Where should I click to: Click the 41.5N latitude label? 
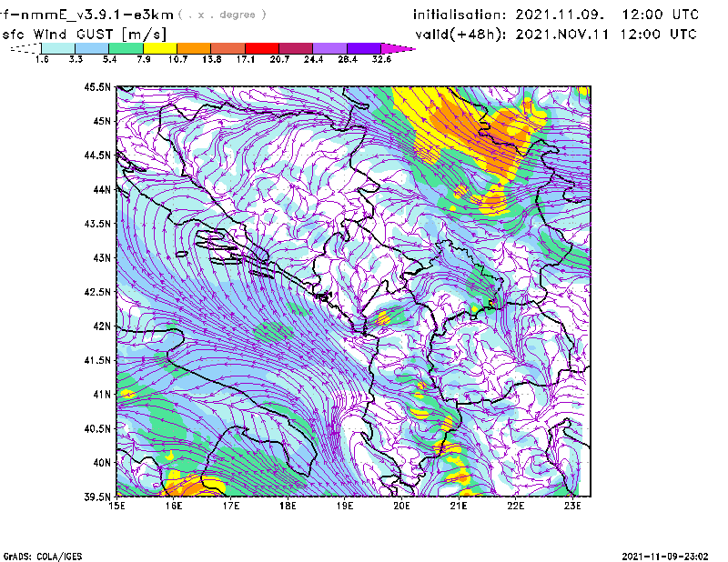[x=97, y=360]
